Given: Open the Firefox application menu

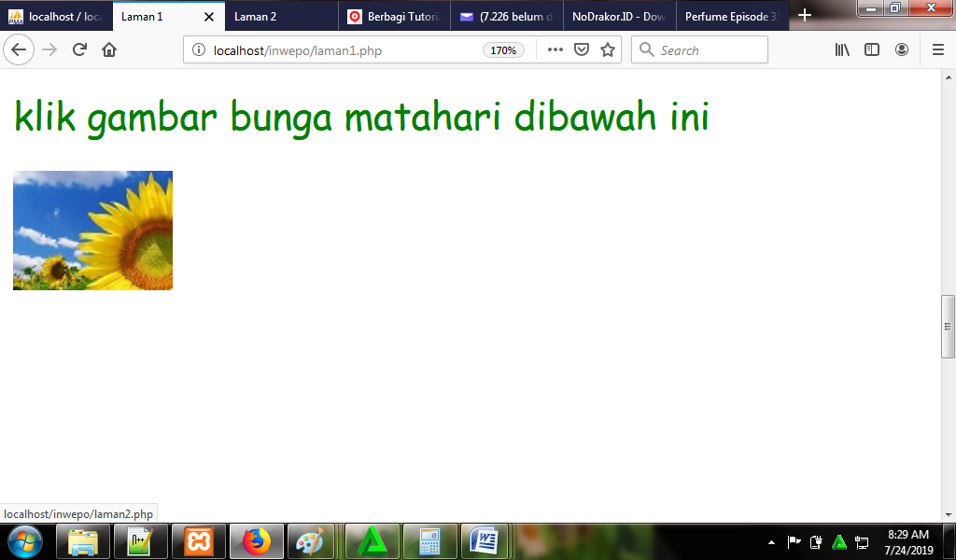Looking at the screenshot, I should (x=937, y=49).
